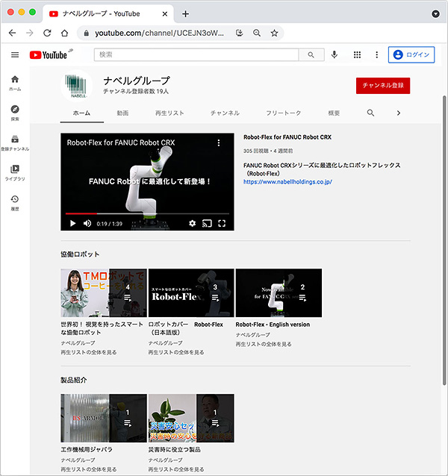Click the search magnifier button
This screenshot has height=476, width=448.
pos(311,55)
